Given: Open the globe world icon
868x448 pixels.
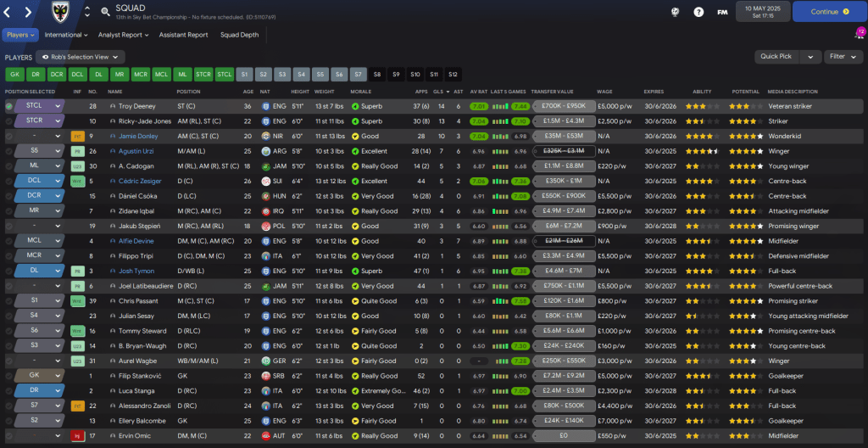Looking at the screenshot, I should click(x=675, y=12).
